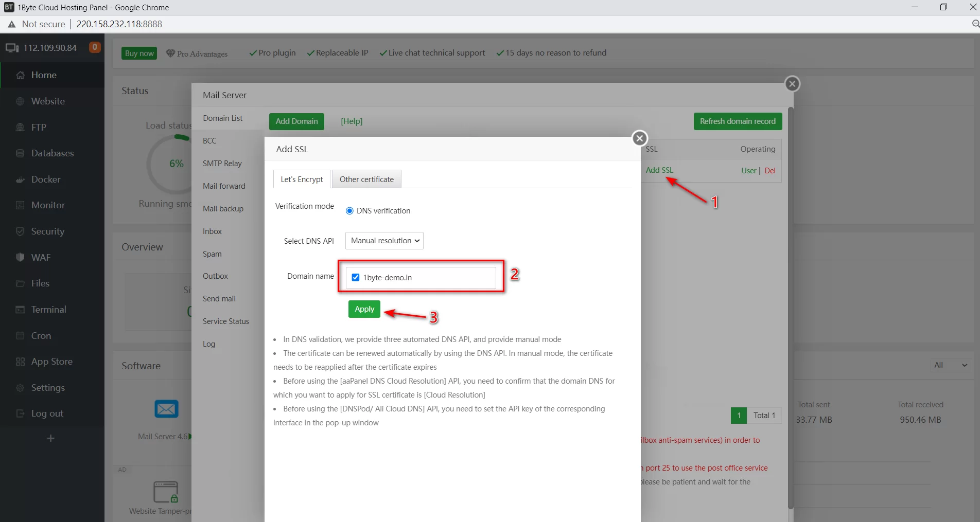Open BCC in Mail Server menu
The image size is (980, 522).
(x=209, y=141)
